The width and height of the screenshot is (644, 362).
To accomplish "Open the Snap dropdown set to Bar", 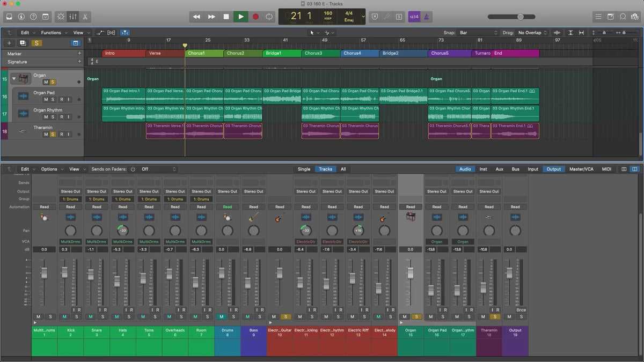I will [478, 33].
